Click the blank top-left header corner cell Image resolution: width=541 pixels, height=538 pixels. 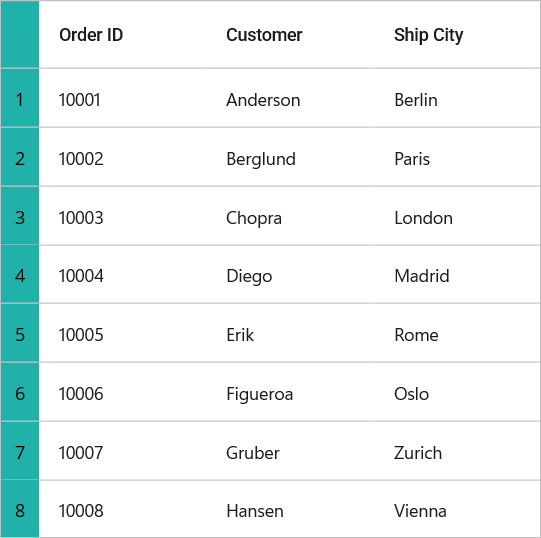click(20, 35)
